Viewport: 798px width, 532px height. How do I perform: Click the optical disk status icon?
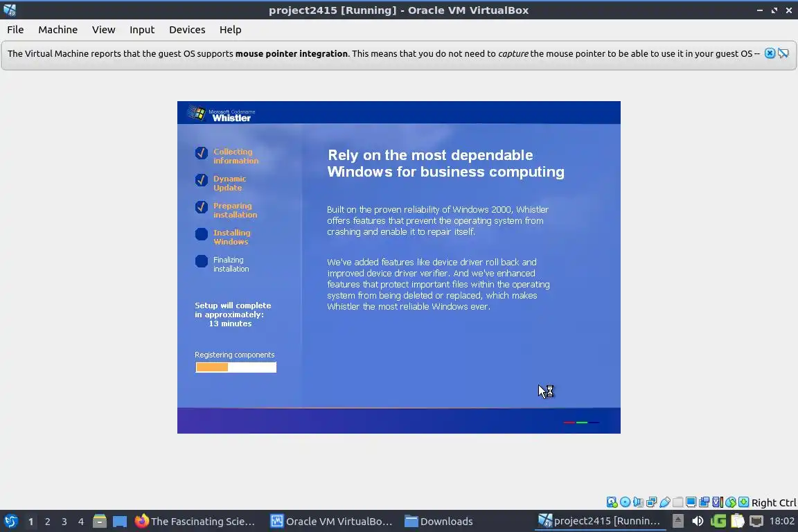626,502
